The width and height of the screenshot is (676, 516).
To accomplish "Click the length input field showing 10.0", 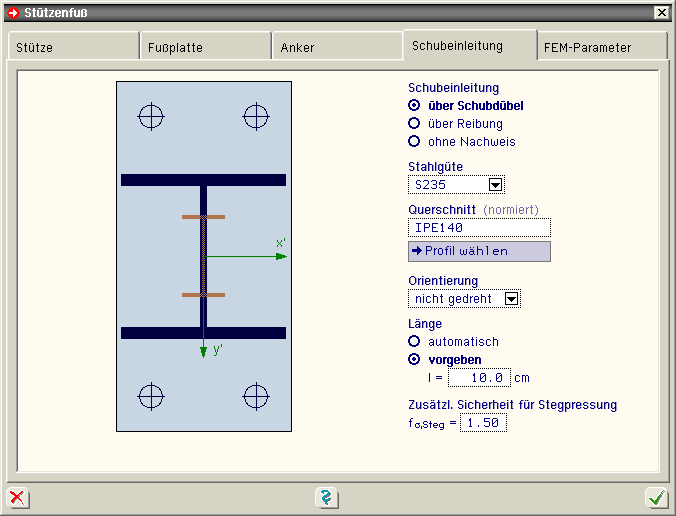I will (479, 377).
